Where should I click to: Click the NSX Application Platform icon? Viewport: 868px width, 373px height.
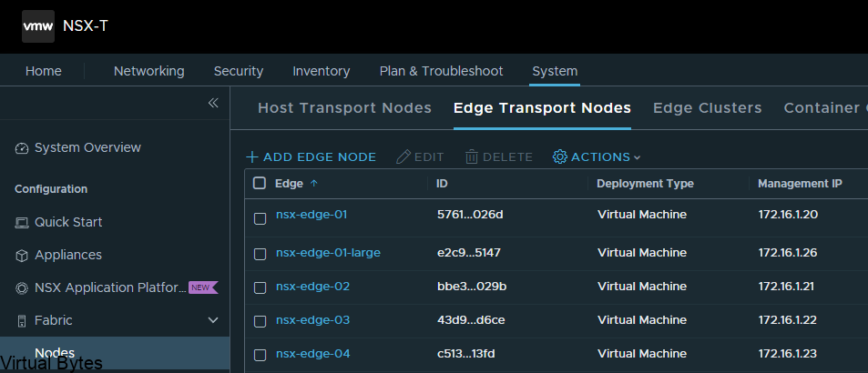[22, 287]
